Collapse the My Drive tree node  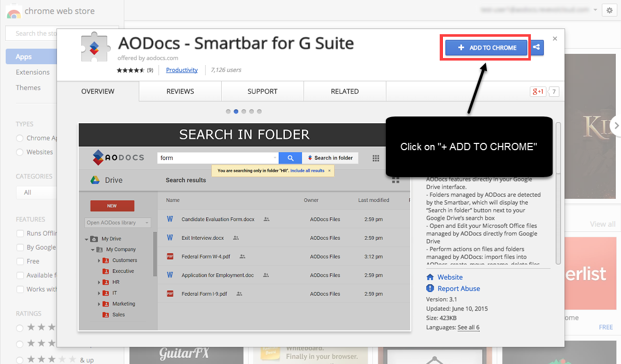[x=86, y=239]
